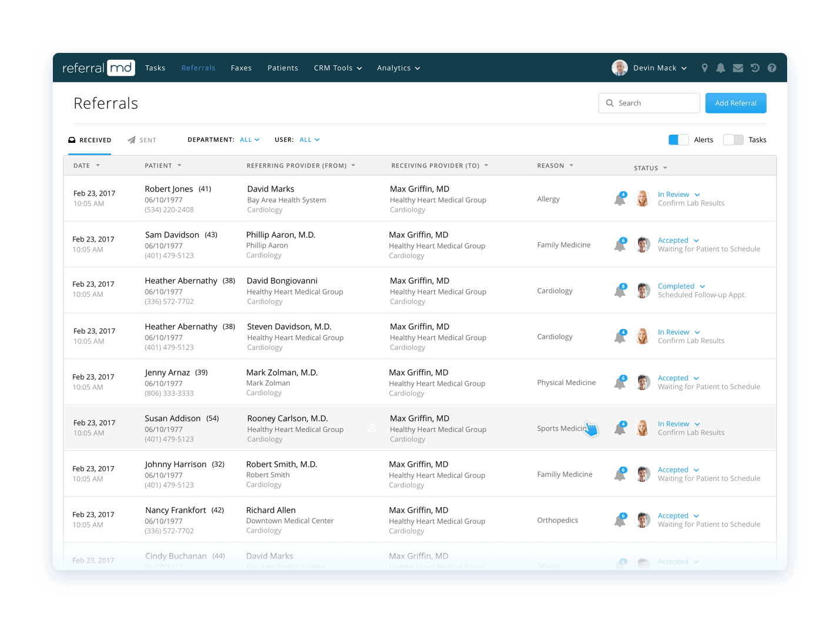Open the mail envelope icon in header
Image resolution: width=840 pixels, height=623 pixels.
[738, 68]
